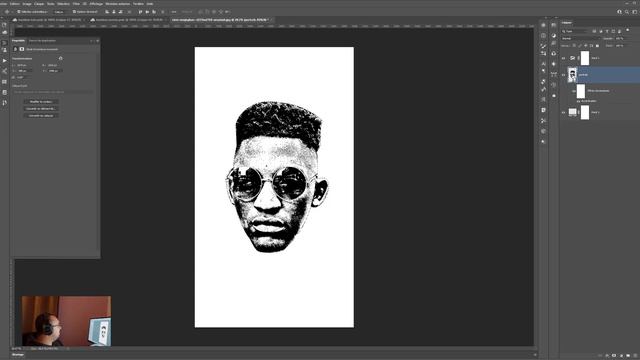Hide the bottom fill layer
Image resolution: width=640 pixels, height=360 pixels.
coord(563,113)
